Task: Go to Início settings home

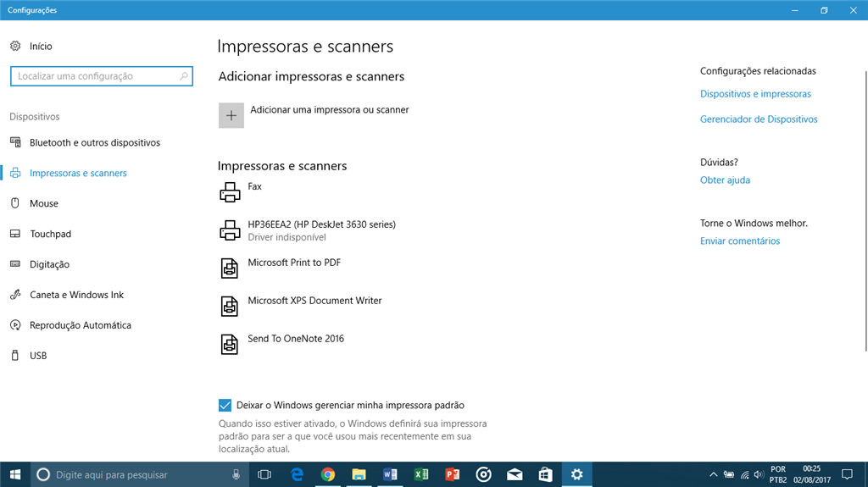Action: [x=41, y=46]
